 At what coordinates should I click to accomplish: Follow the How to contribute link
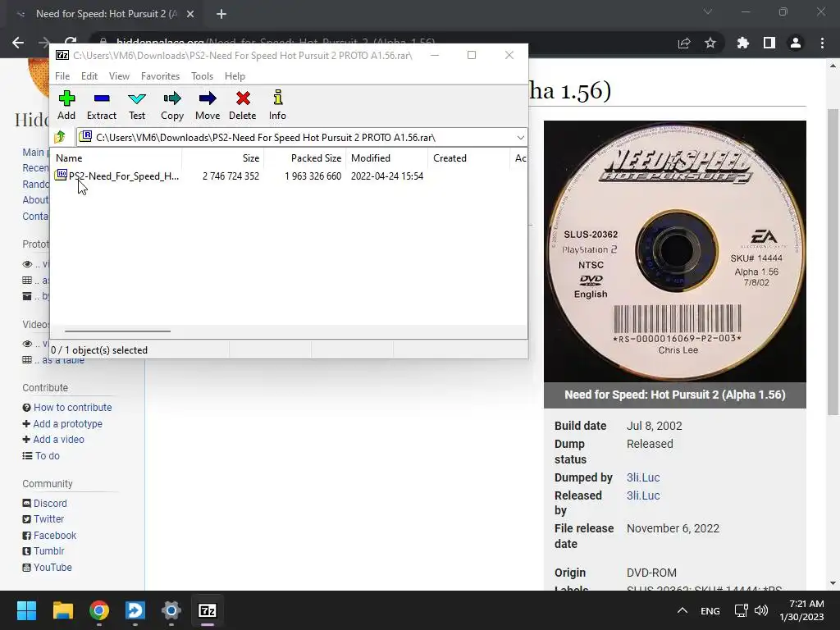coord(72,407)
